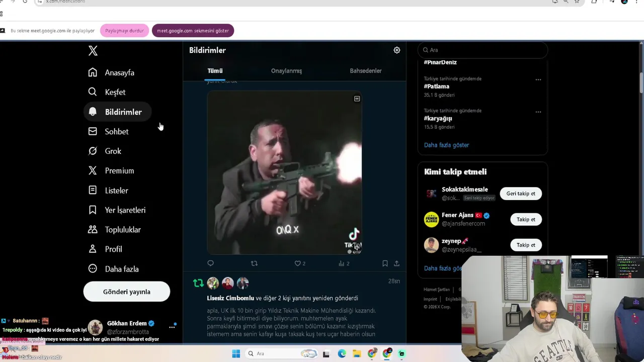Click the X search Ara field
Screen dimensions: 644x362
(482, 50)
